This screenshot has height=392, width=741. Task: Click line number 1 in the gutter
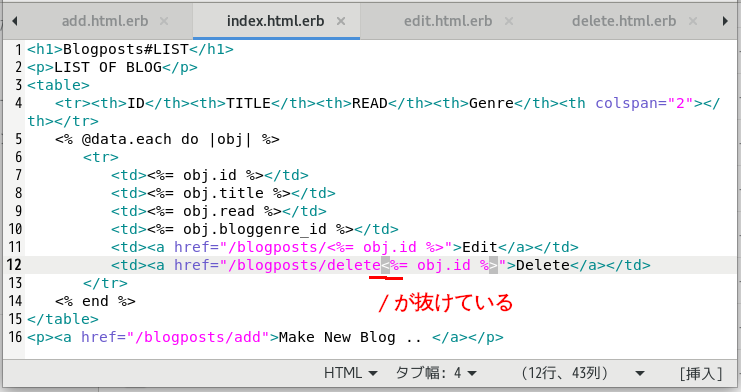click(18, 49)
